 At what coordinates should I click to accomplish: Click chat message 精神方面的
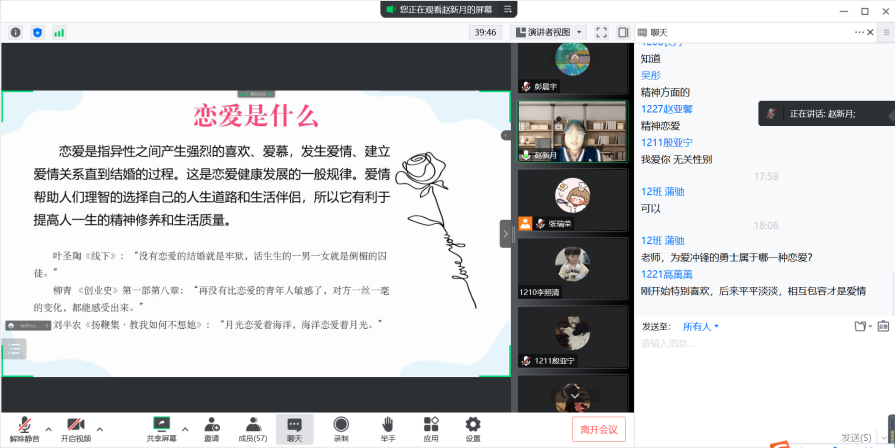click(666, 92)
